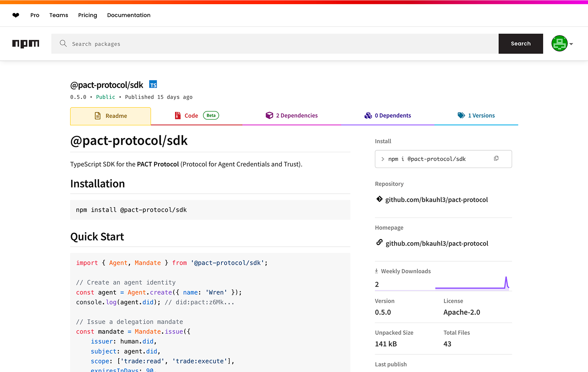Copy the npm install command
Viewport: 588px width, 372px height.
click(496, 158)
